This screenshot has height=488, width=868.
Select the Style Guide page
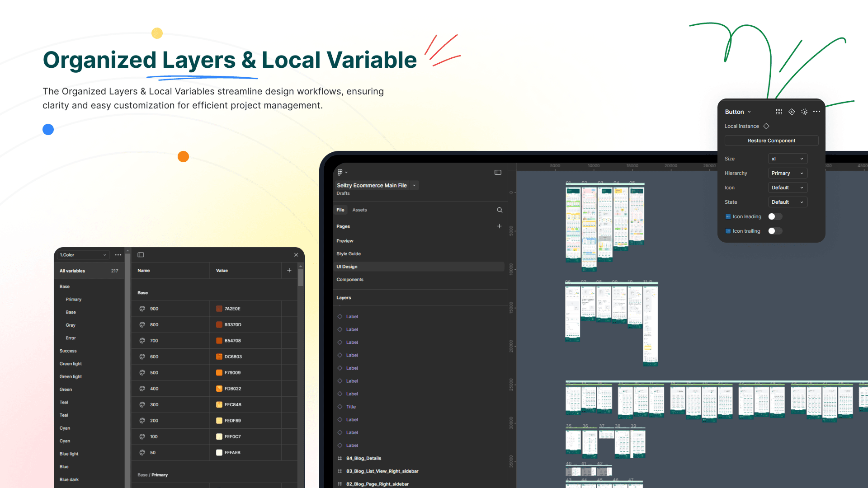click(x=349, y=254)
